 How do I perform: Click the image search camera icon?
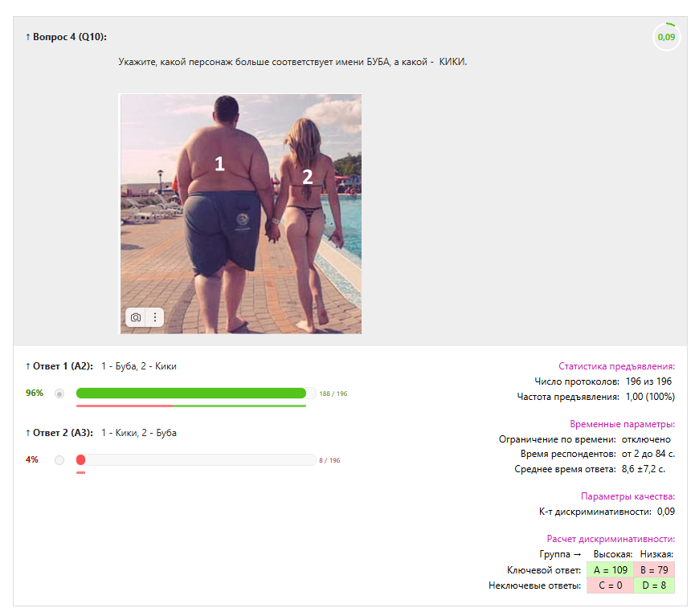click(136, 317)
